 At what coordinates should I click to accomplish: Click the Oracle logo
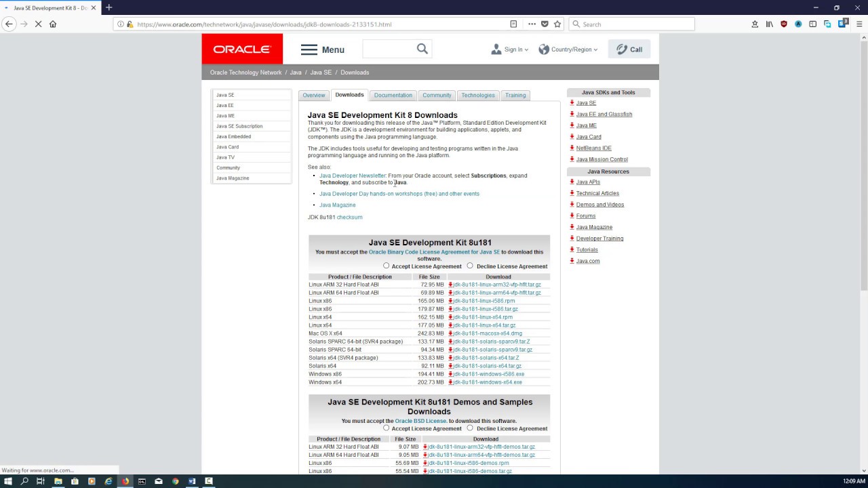point(242,49)
